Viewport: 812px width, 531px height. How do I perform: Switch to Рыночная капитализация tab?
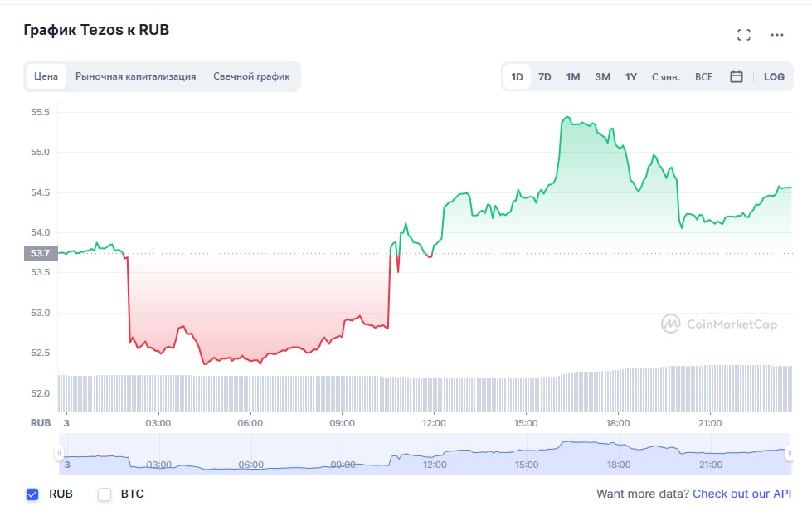135,76
